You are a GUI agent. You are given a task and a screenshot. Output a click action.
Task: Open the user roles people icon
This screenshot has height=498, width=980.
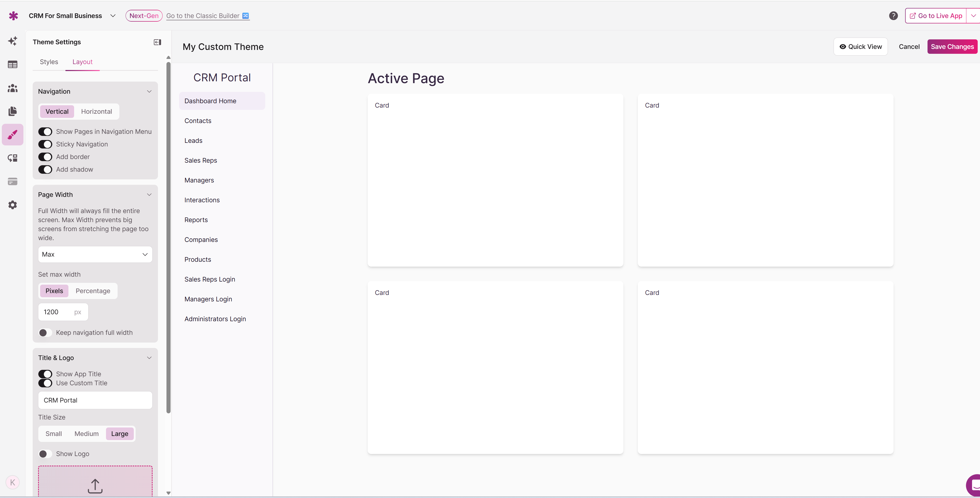[x=13, y=88]
